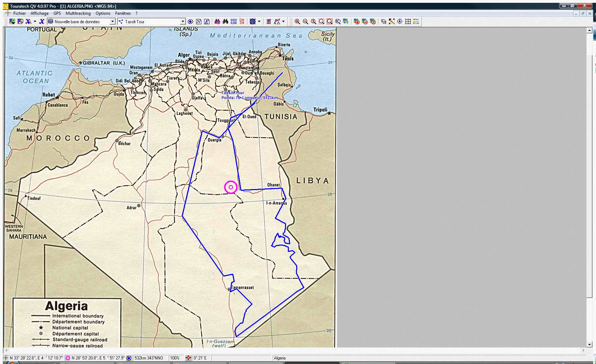Screen dimensions: 596x364
Task: Click the map with red minus icon
Action: point(365,21)
